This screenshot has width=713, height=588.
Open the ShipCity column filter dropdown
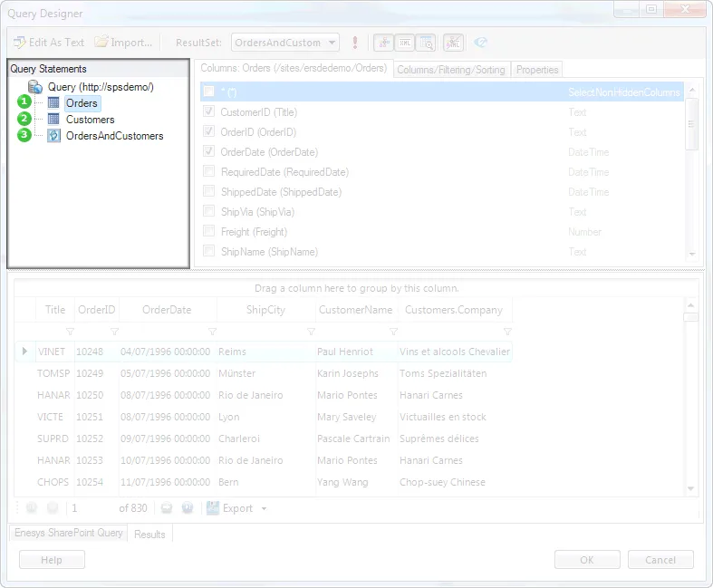(x=311, y=332)
